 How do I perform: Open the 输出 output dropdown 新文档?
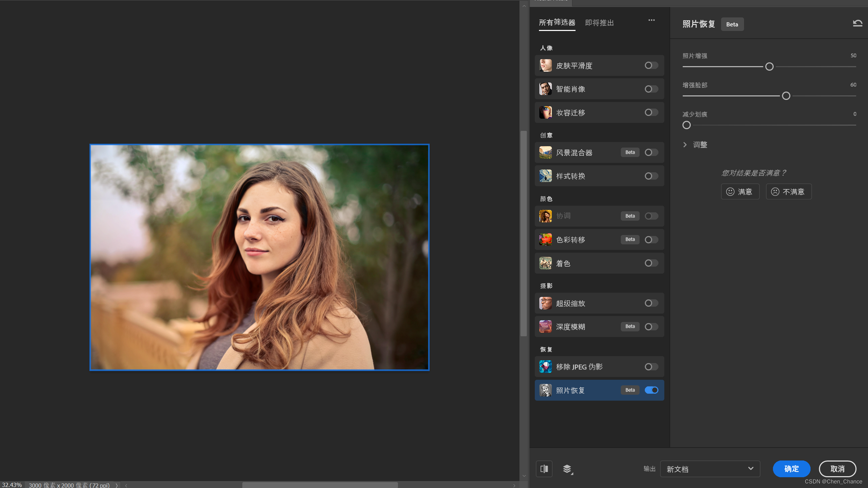[x=710, y=469]
